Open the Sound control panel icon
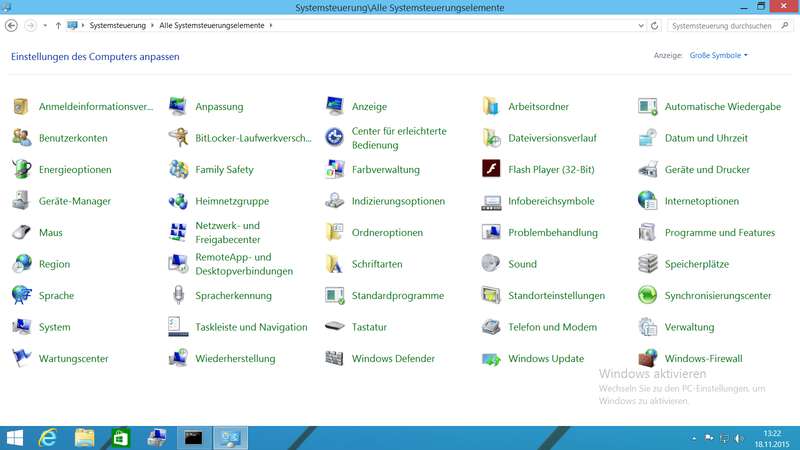 tap(522, 265)
